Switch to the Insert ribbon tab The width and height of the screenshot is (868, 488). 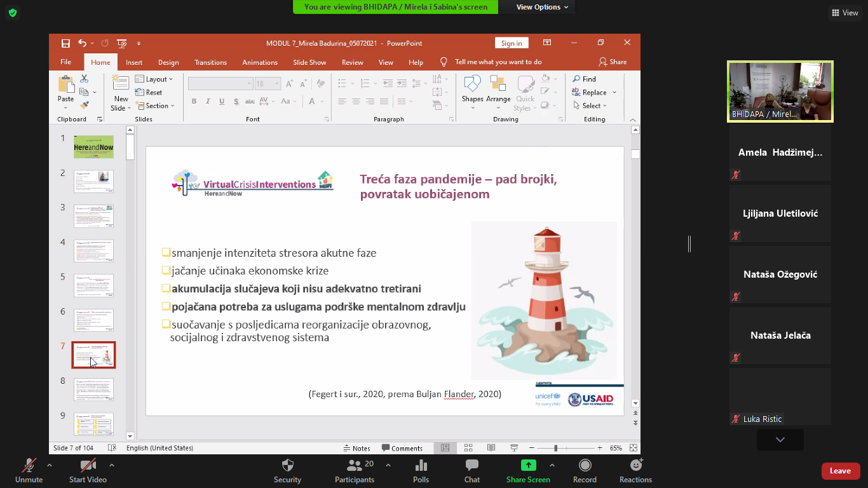pos(134,62)
